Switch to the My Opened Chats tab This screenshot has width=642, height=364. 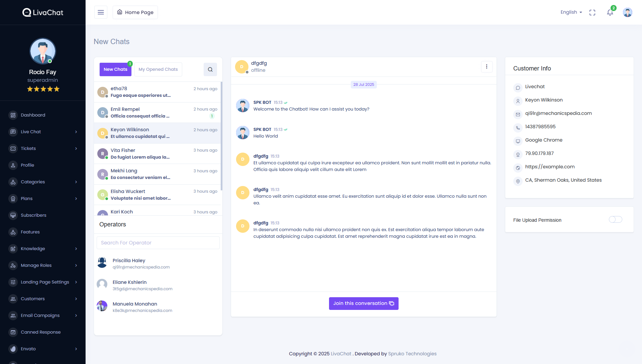158,69
